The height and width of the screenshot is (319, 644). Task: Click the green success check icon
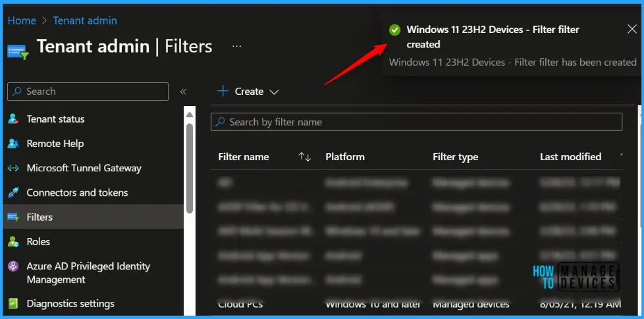coord(394,30)
